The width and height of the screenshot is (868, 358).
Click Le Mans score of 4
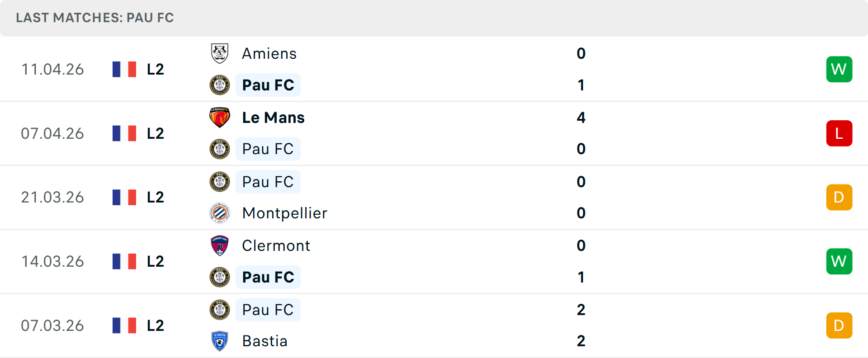(581, 118)
